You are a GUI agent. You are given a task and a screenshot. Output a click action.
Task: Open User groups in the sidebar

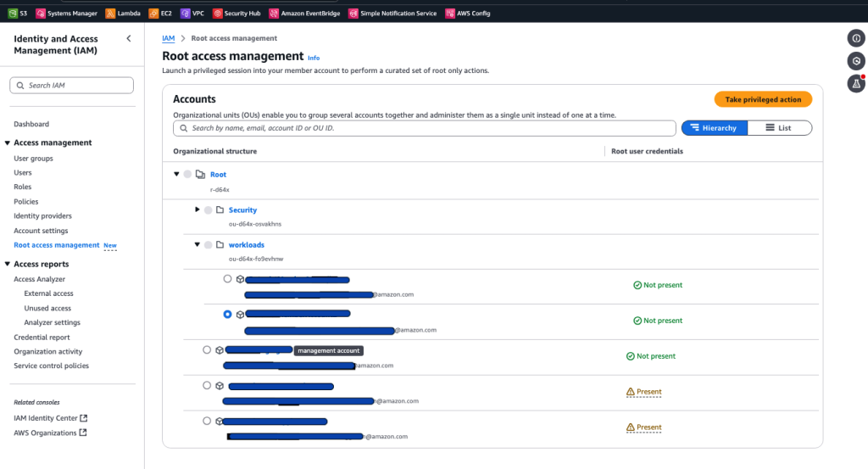coord(33,159)
